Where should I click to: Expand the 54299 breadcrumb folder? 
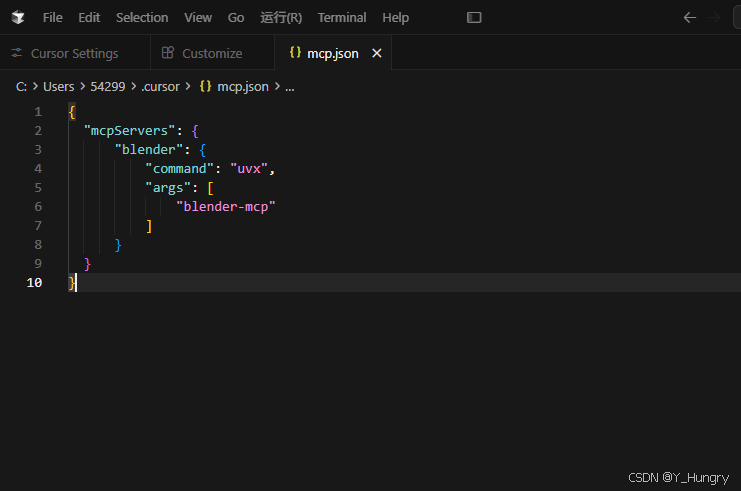(x=108, y=86)
